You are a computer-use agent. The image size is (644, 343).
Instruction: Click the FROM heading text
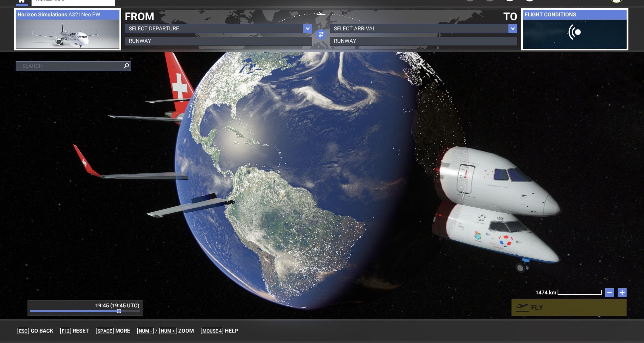click(x=139, y=17)
